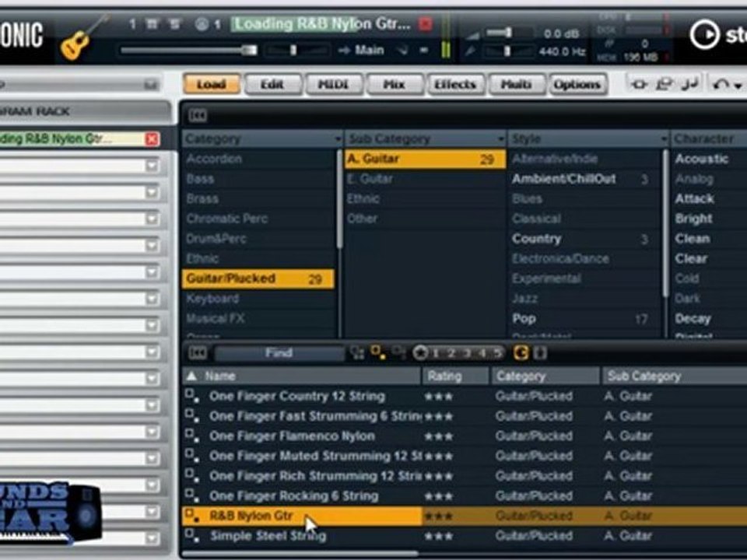
Task: Open the Options tab
Action: pos(577,84)
